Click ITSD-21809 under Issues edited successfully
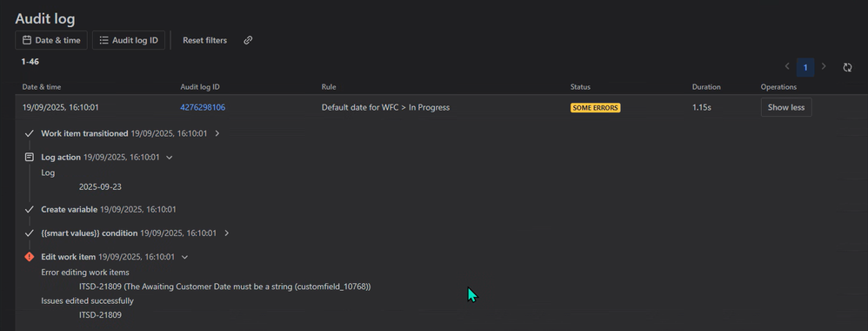Screen dimensions: 868x331 tap(100, 315)
